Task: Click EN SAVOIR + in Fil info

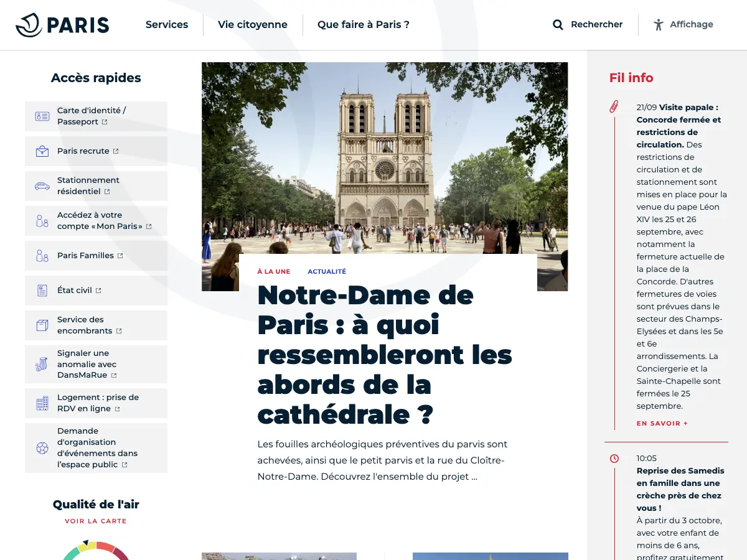Action: [x=662, y=424]
